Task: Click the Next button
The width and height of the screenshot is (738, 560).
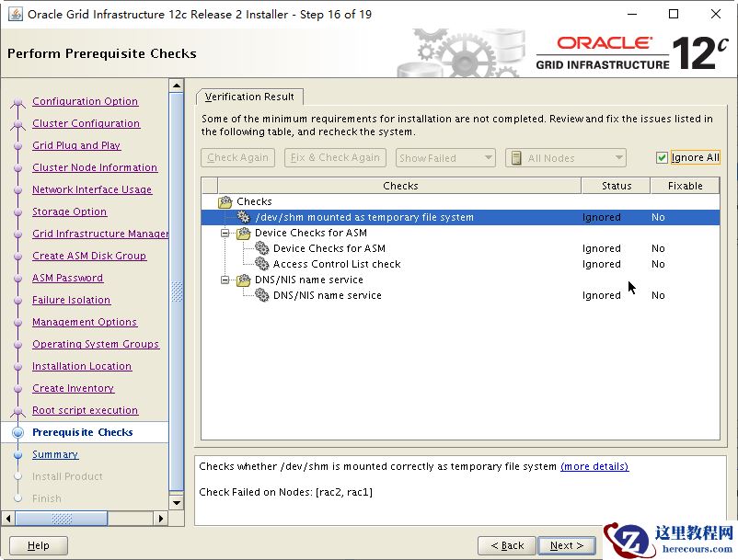Action: (567, 545)
